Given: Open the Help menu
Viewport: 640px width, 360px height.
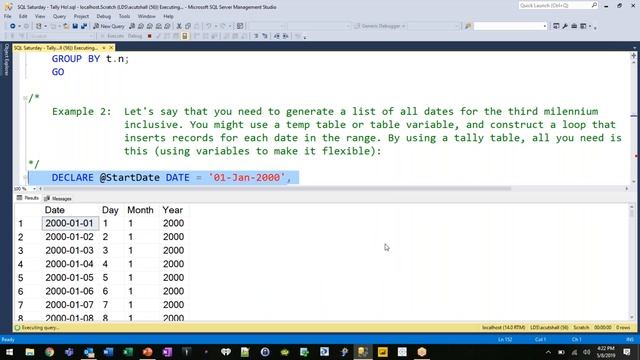Looking at the screenshot, I should click(168, 16).
